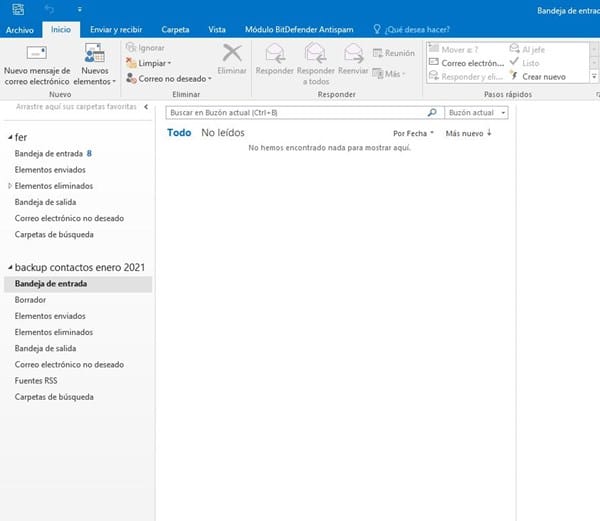Expand Elementos eliminados under fer
Viewport: 600px width, 521px height.
10,186
